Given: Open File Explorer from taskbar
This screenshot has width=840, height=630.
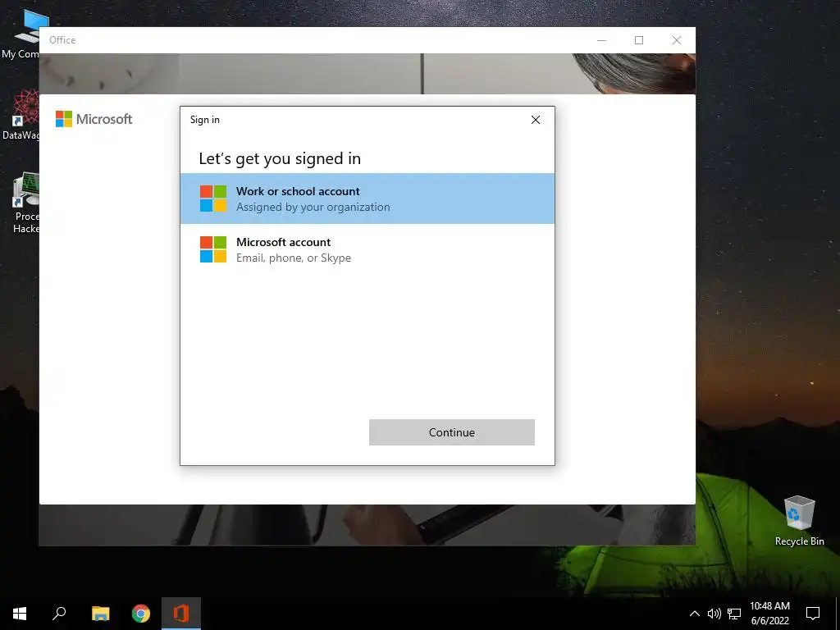Looking at the screenshot, I should tap(100, 614).
